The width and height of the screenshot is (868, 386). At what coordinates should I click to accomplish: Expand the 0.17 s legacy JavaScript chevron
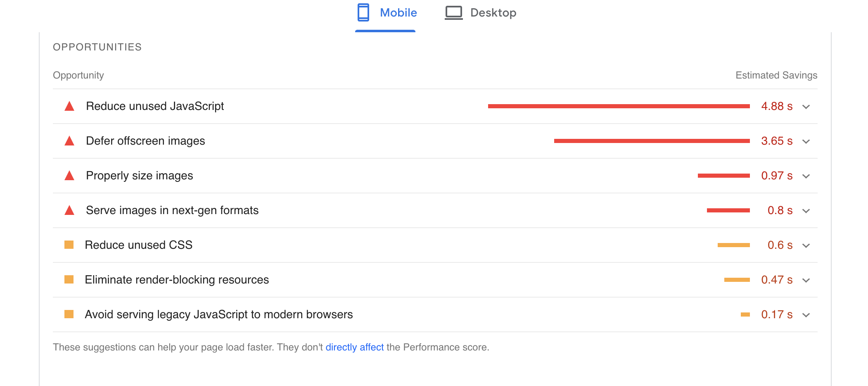tap(806, 315)
